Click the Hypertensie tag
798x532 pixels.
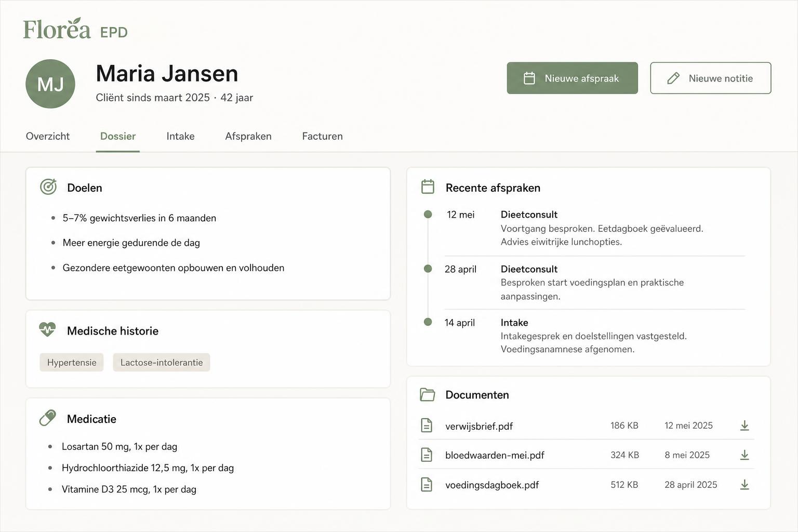click(x=72, y=362)
